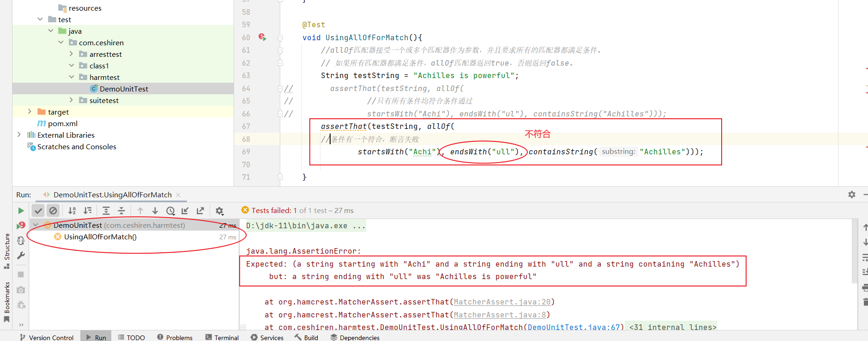Collapse the harmtest package folder
The width and height of the screenshot is (868, 341).
(72, 77)
